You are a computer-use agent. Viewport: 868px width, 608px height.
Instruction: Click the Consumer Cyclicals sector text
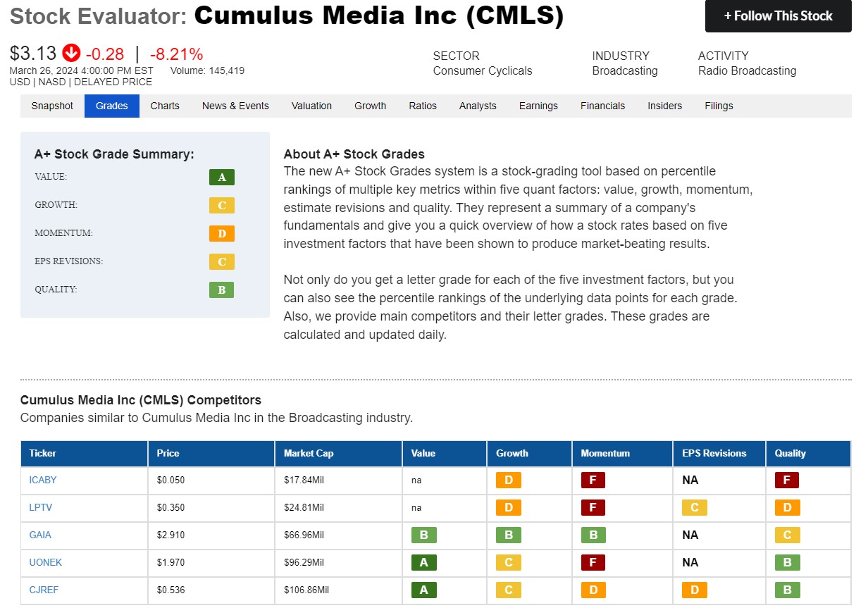tap(483, 70)
